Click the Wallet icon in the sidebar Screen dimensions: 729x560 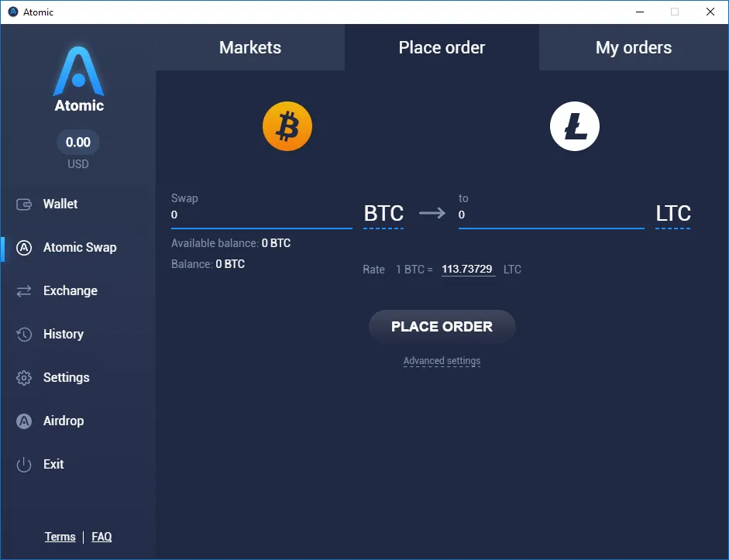coord(24,204)
